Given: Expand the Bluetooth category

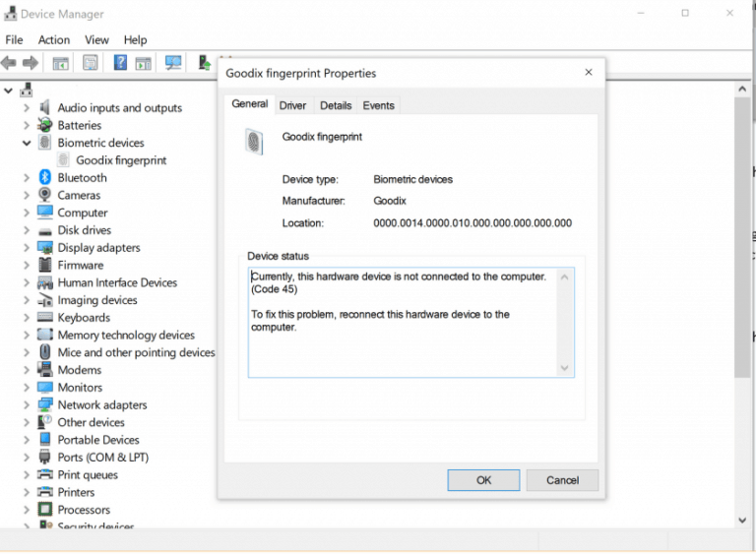Looking at the screenshot, I should point(27,178).
